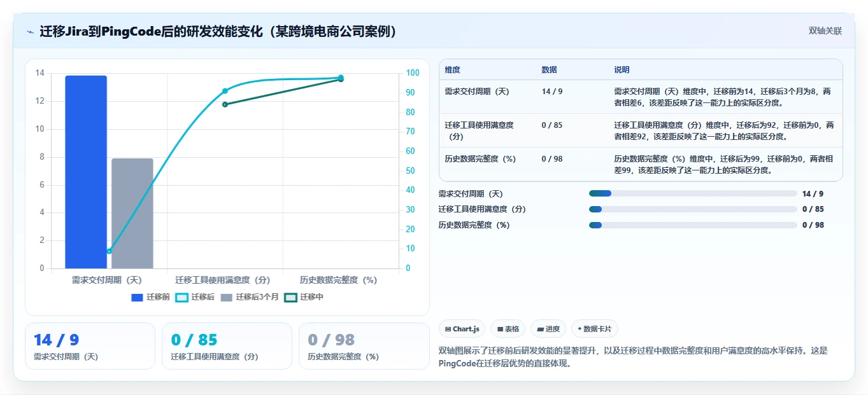Click the 进度 chip's icon
868x395 pixels.
coord(541,329)
